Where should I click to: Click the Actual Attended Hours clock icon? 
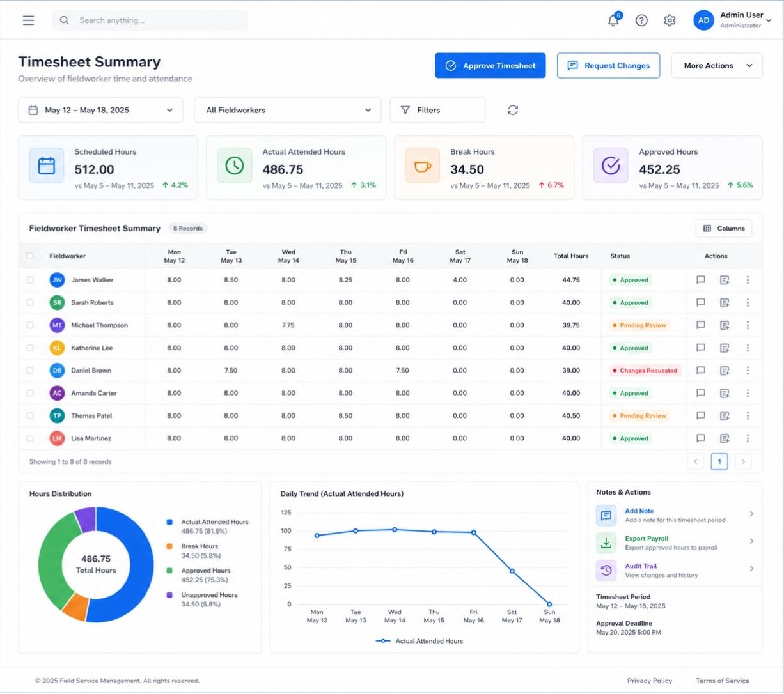click(x=235, y=166)
